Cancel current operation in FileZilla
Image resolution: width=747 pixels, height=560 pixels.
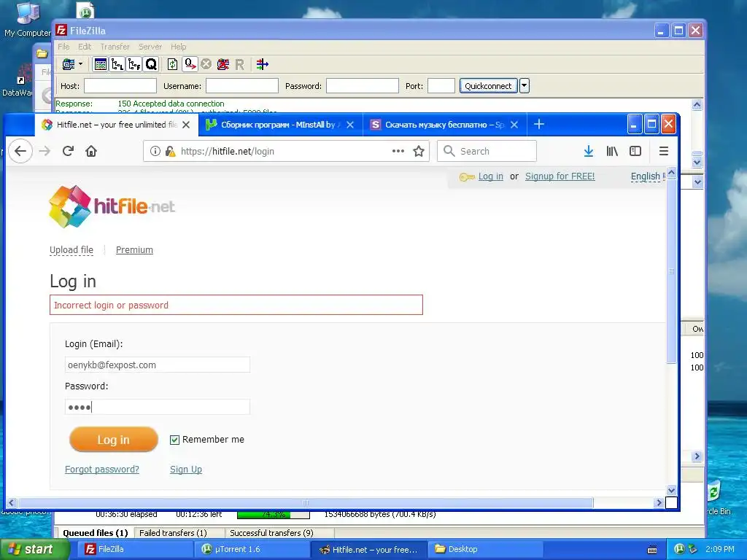coord(206,64)
